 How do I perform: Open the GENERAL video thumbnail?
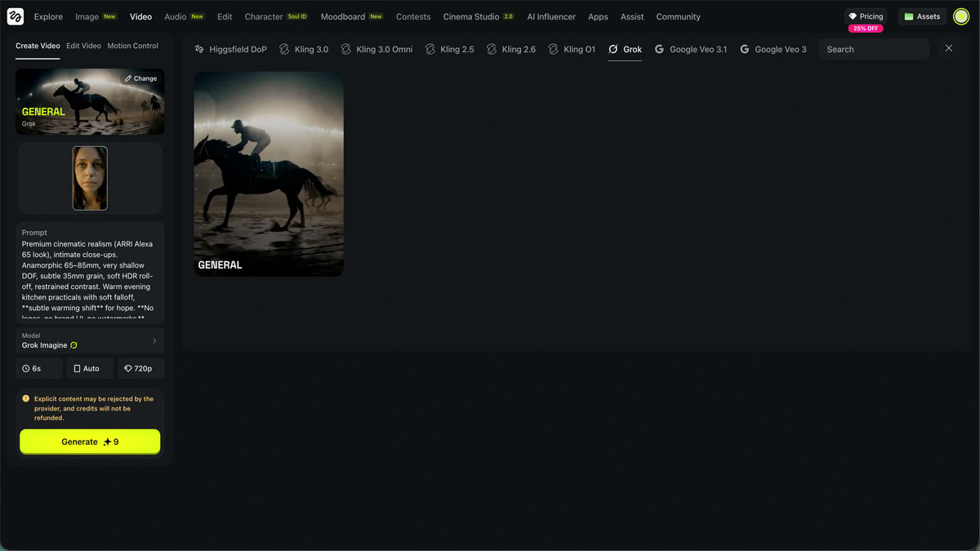point(268,174)
